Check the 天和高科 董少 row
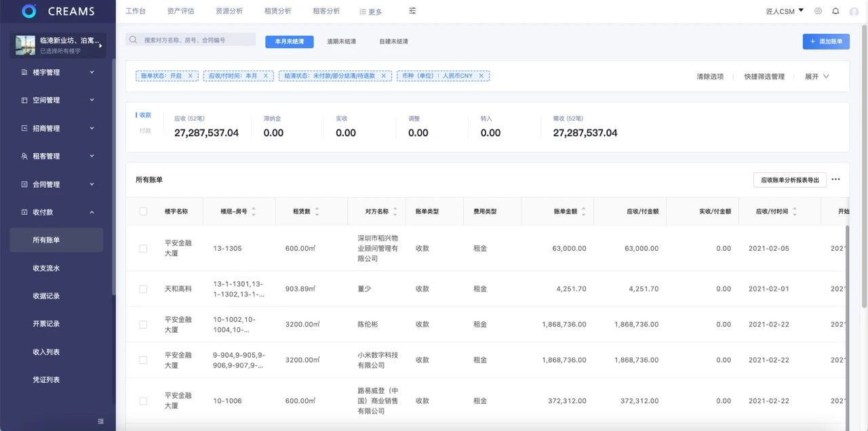Image resolution: width=868 pixels, height=431 pixels. pyautogui.click(x=143, y=289)
